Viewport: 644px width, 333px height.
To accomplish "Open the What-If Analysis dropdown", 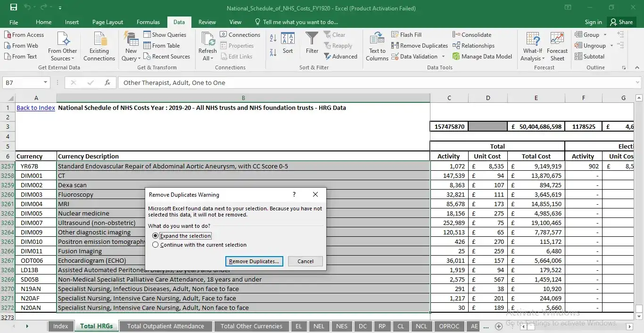I will coord(532,45).
